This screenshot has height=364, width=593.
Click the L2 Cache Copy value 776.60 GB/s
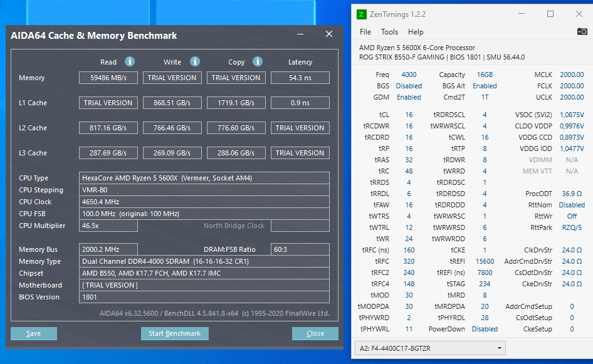pyautogui.click(x=236, y=128)
